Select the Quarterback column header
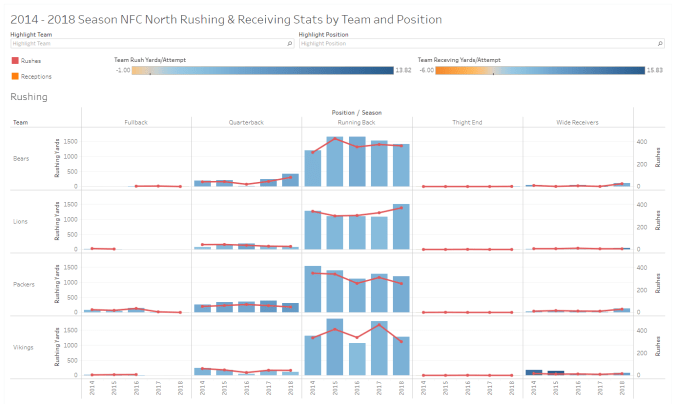The image size is (676, 404). pos(246,122)
